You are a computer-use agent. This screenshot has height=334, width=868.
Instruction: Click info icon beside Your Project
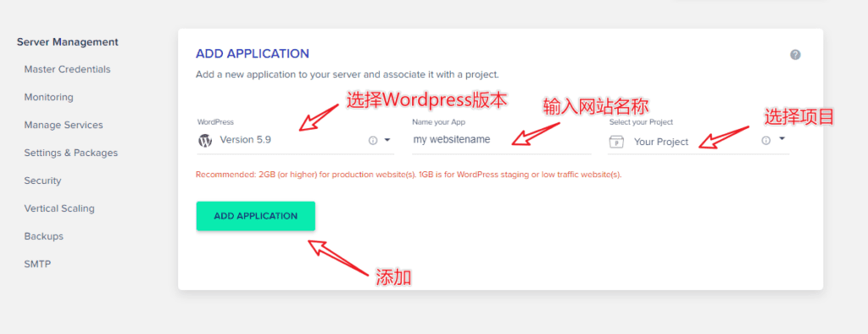[765, 141]
